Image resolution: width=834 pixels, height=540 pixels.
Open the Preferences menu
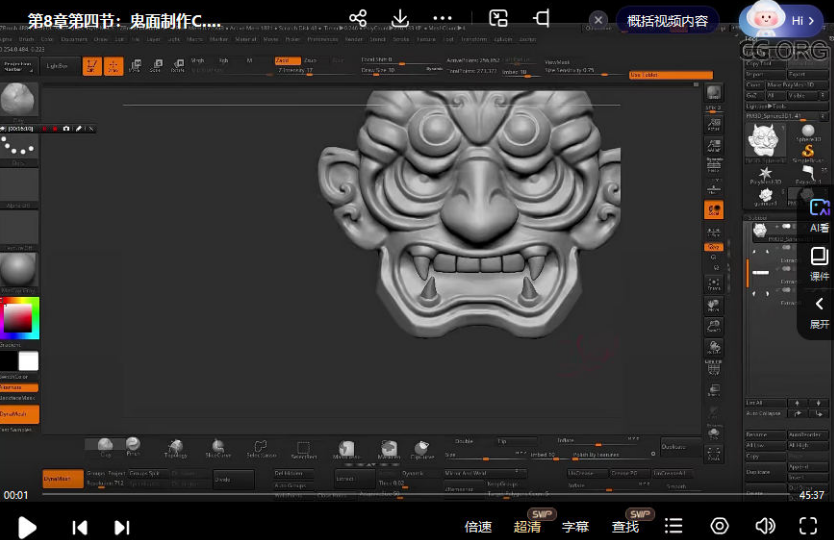322,39
